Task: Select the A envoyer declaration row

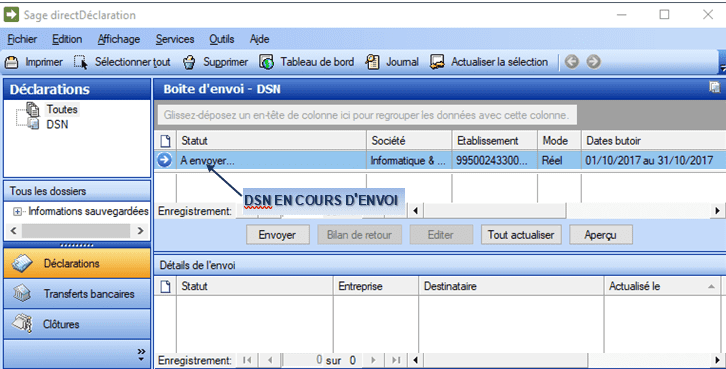Action: click(440, 161)
